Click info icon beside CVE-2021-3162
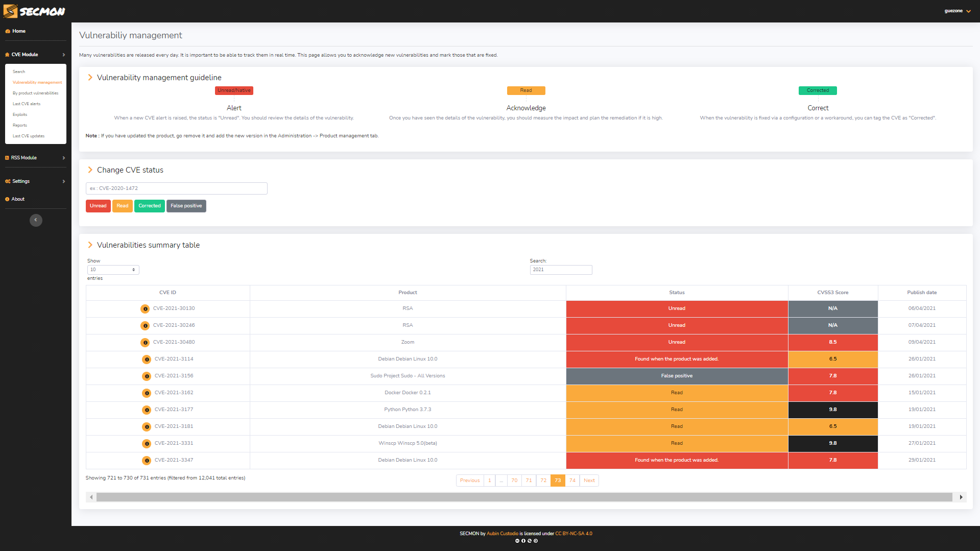The image size is (980, 551). (147, 393)
